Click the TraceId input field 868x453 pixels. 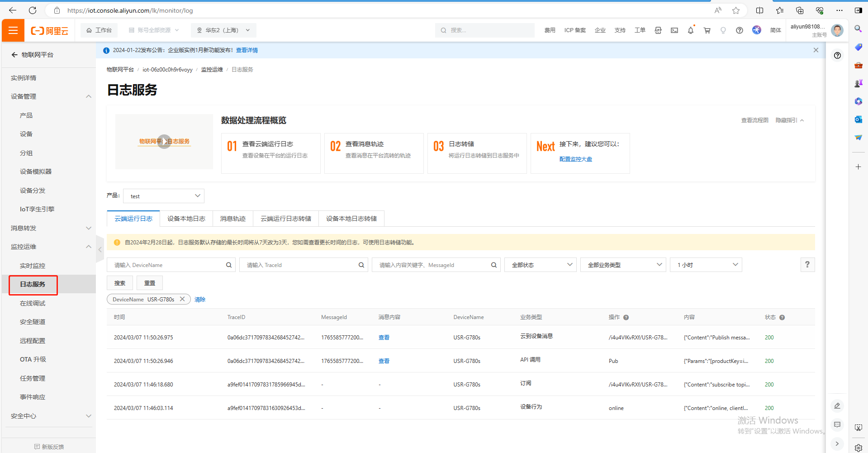300,265
